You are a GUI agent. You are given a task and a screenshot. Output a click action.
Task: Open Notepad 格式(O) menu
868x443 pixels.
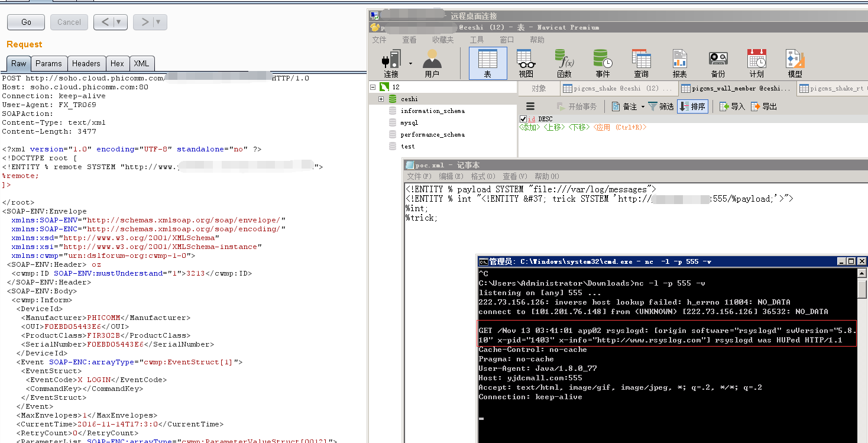coord(483,176)
